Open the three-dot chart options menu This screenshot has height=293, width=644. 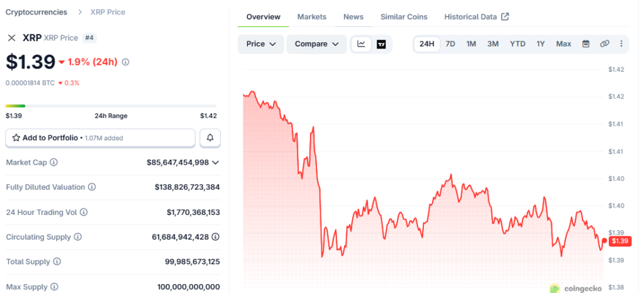tap(621, 44)
